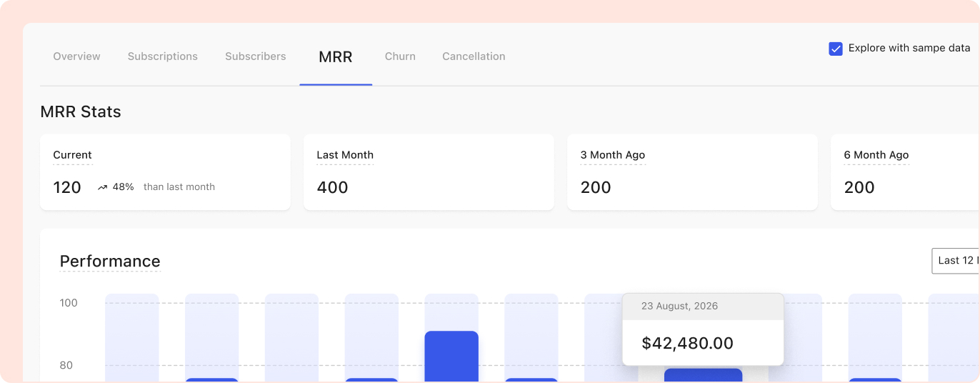The image size is (980, 383).
Task: Click the highlighted bar under the tooltip
Action: [703, 376]
